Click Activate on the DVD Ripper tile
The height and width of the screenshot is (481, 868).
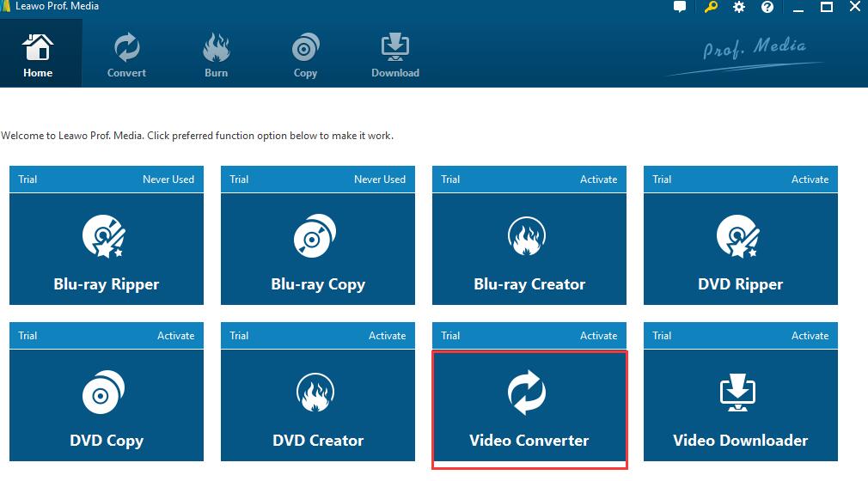click(810, 180)
